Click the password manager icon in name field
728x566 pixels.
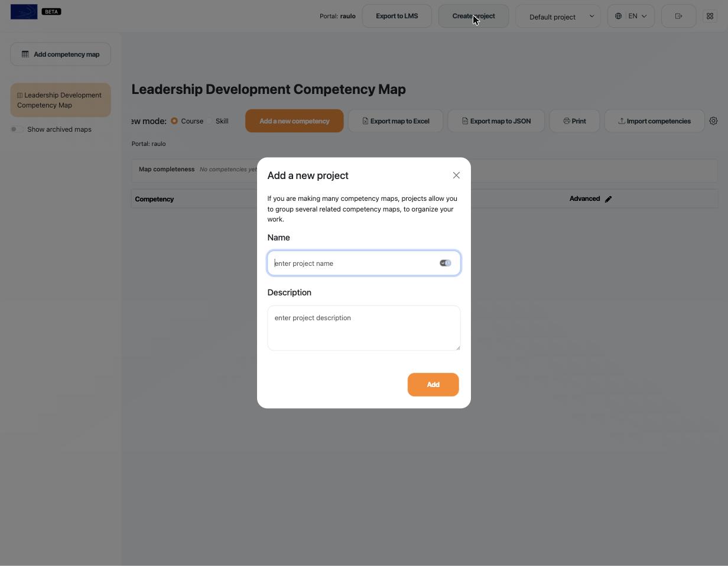coord(446,263)
